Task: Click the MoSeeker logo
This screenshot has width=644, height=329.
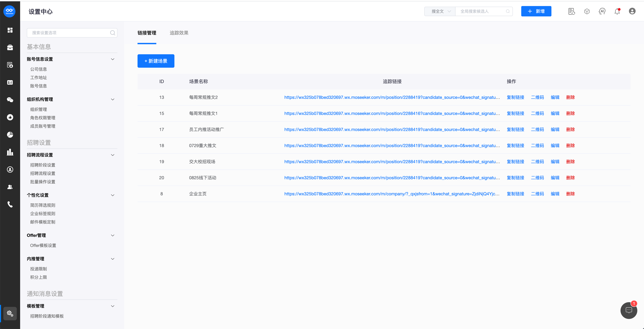Action: [10, 11]
